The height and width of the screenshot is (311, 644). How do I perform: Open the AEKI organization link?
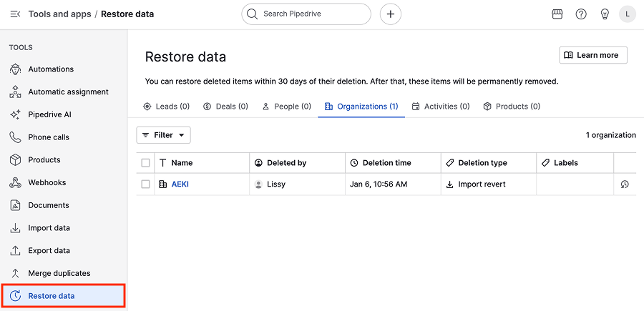pos(180,184)
